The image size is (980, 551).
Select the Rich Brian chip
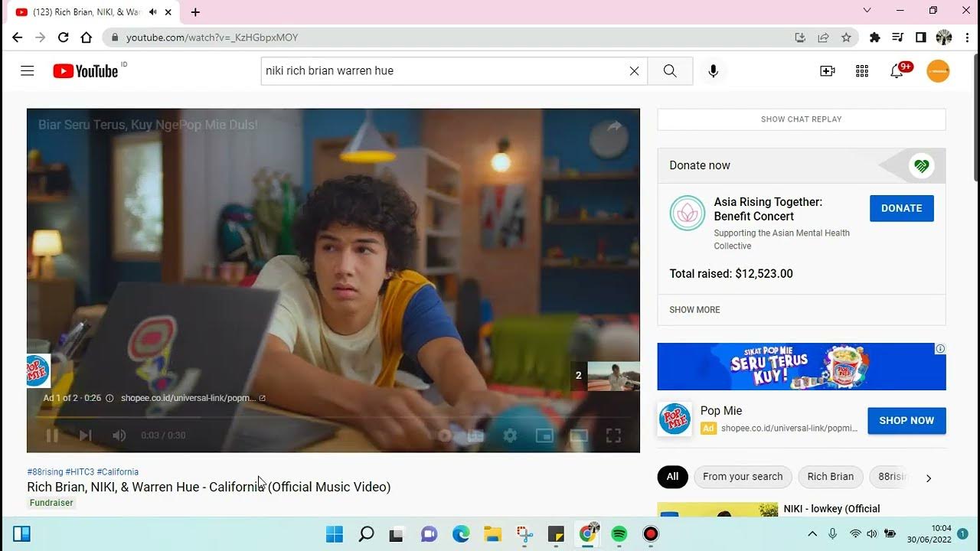(x=830, y=477)
